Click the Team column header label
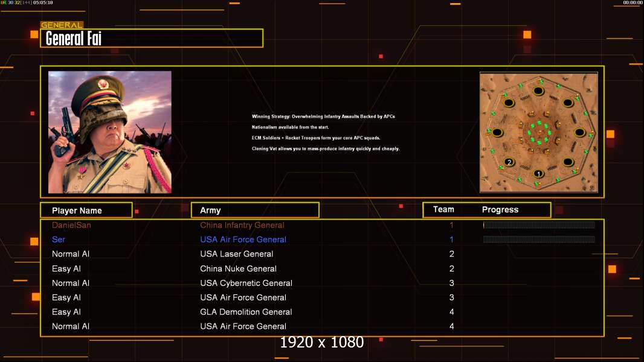Image resolution: width=644 pixels, height=362 pixels. point(443,209)
